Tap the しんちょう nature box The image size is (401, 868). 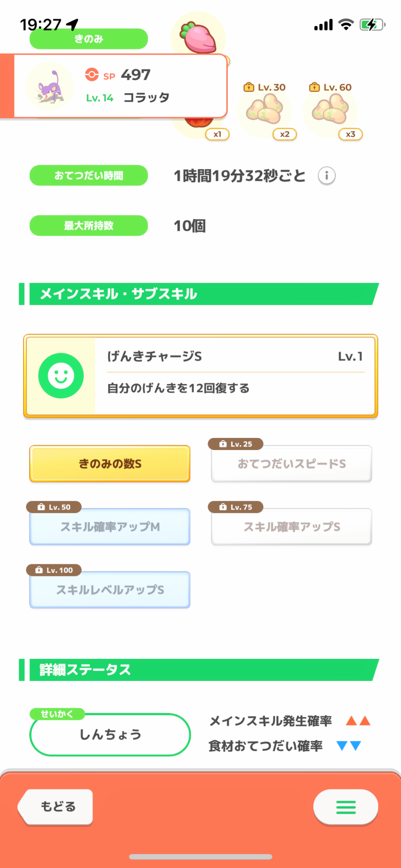[110, 734]
